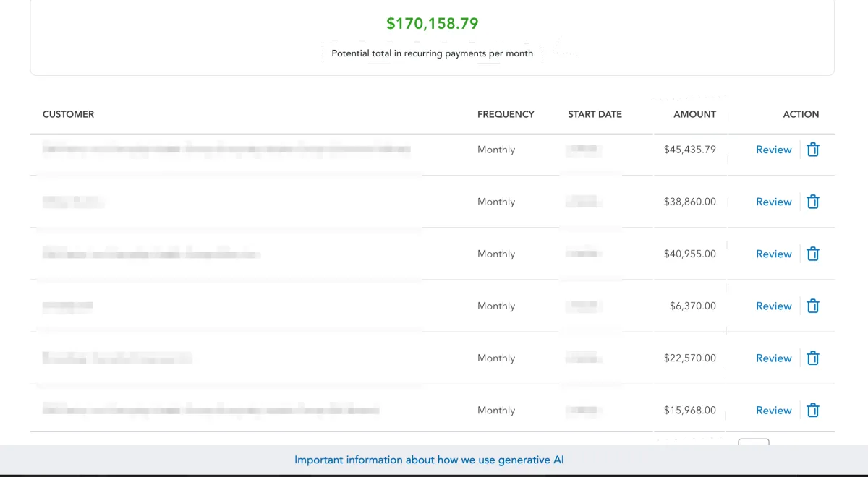This screenshot has width=868, height=477.
Task: Review the $45,435.79 payment
Action: pyautogui.click(x=773, y=150)
